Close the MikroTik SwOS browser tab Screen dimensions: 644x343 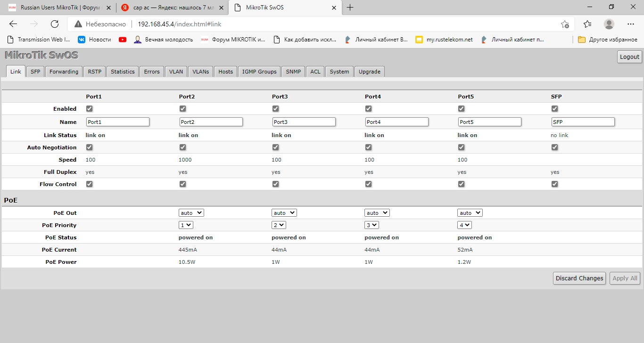(x=334, y=8)
